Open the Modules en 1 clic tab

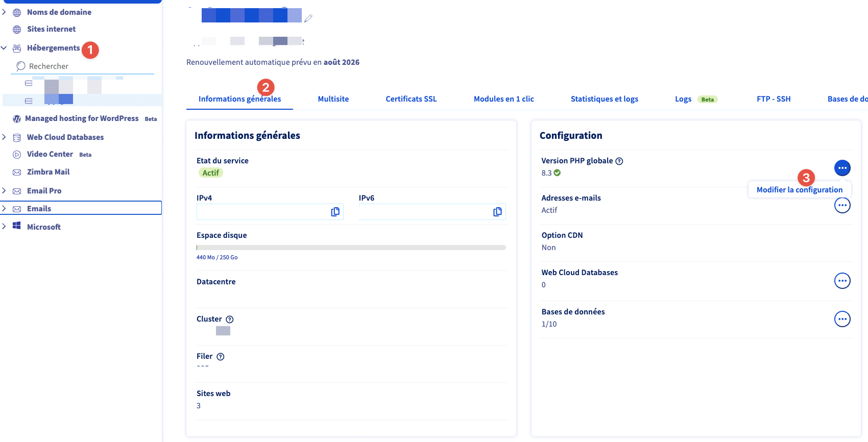[504, 99]
